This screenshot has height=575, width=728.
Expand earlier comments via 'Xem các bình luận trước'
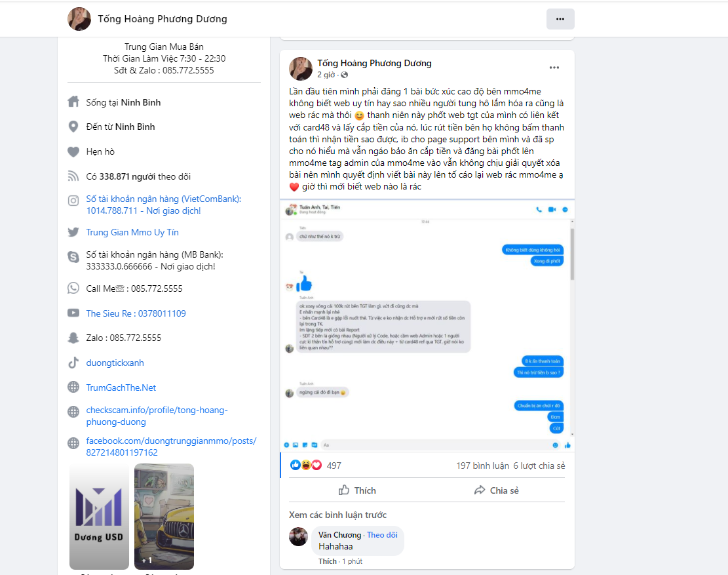pos(337,515)
